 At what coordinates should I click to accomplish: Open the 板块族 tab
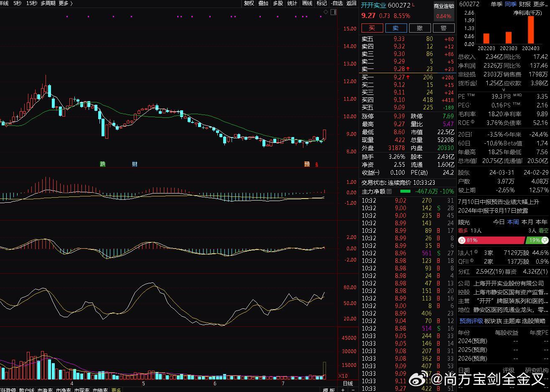click(493, 321)
